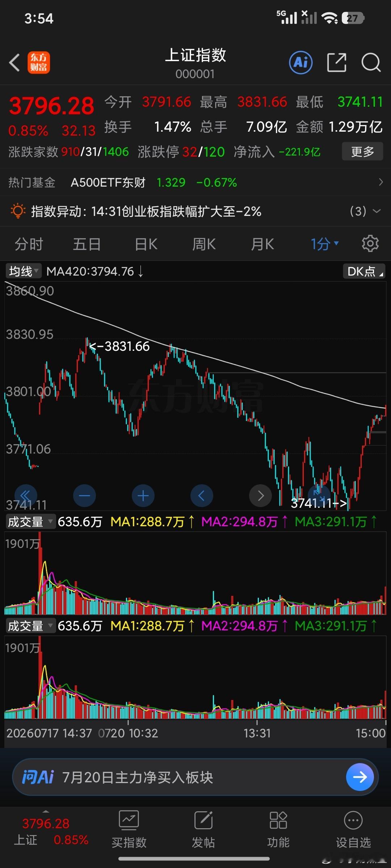Open the 1分 period dropdown

pyautogui.click(x=325, y=244)
